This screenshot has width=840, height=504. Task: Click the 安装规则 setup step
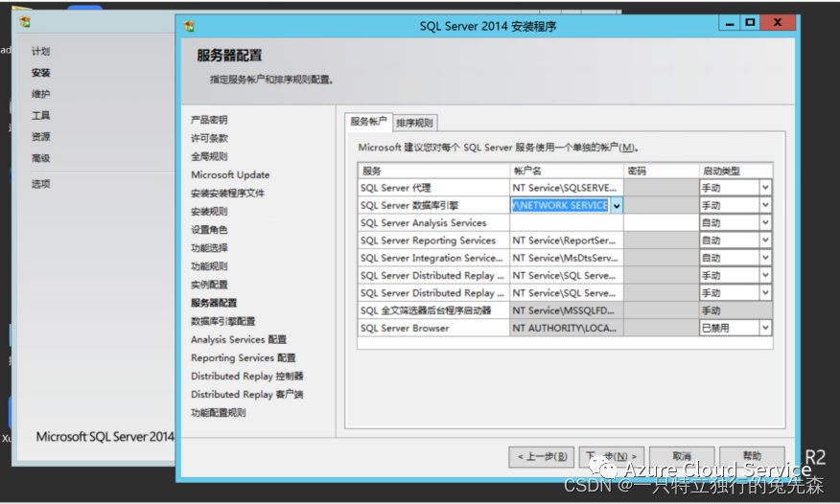209,212
